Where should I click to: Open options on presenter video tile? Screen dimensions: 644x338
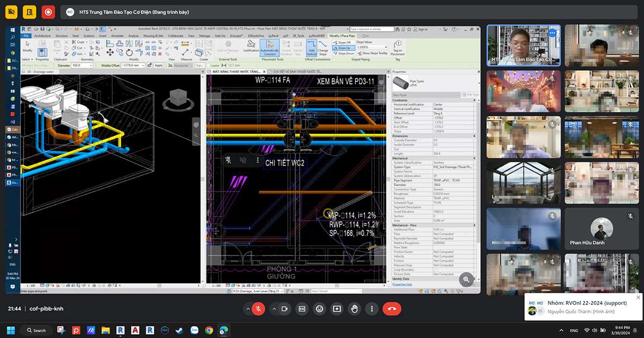(552, 33)
